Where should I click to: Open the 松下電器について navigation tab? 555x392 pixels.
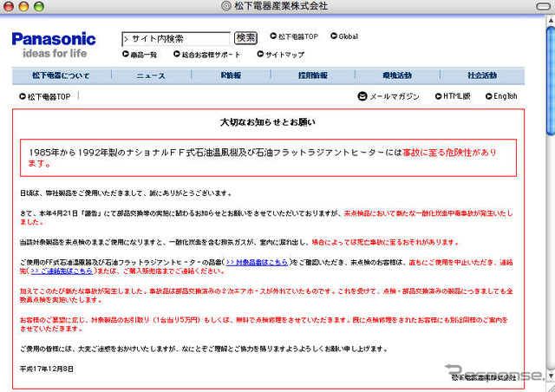59,75
